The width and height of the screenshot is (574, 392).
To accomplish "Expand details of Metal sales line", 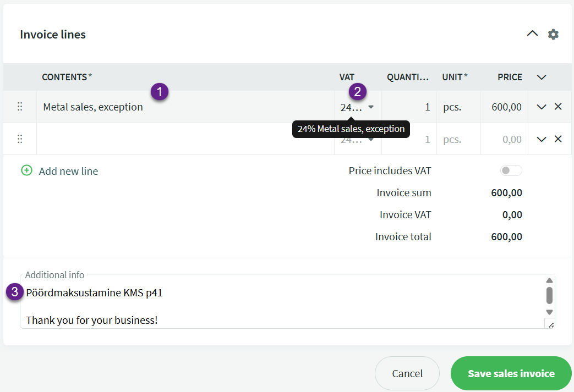I will [541, 107].
